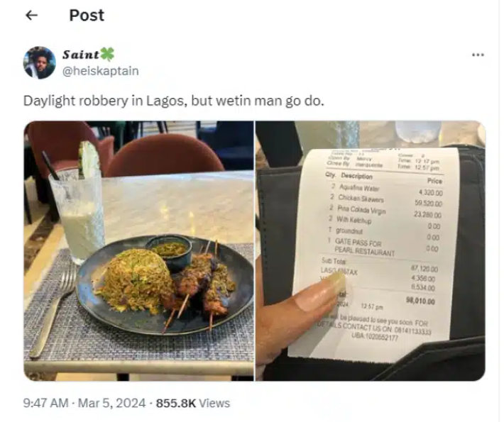Click the rice mound on the plate
The image size is (504, 422).
137,281
